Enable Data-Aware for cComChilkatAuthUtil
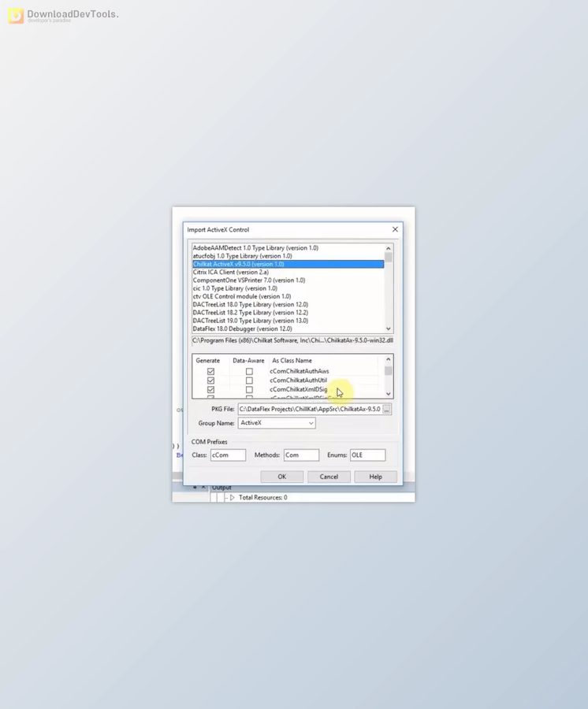The image size is (588, 709). pos(249,380)
